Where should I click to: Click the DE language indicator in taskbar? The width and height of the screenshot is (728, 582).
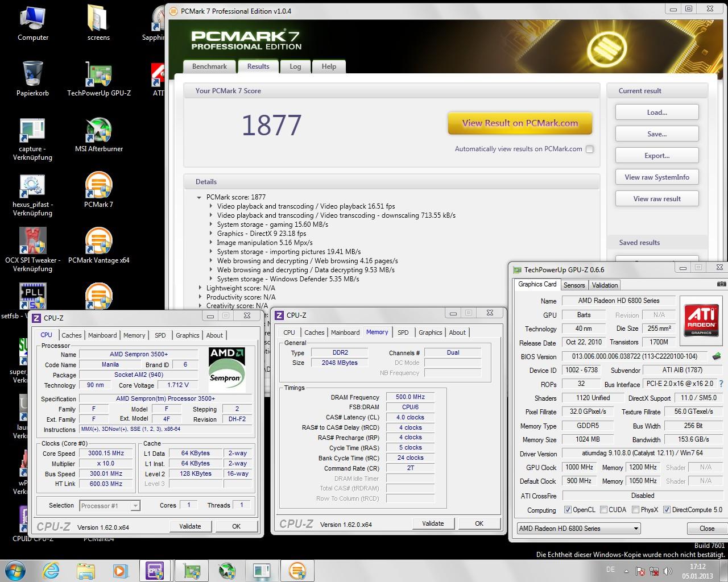(x=610, y=569)
